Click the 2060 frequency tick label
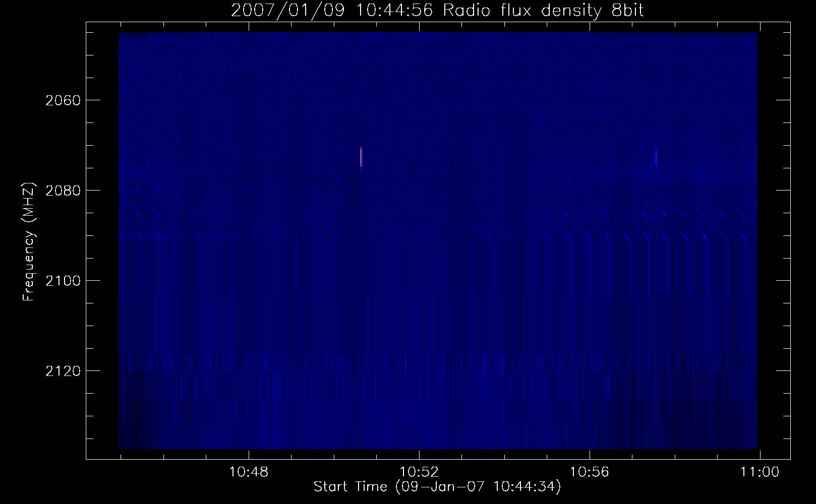Viewport: 816px width, 504px height. pos(63,100)
